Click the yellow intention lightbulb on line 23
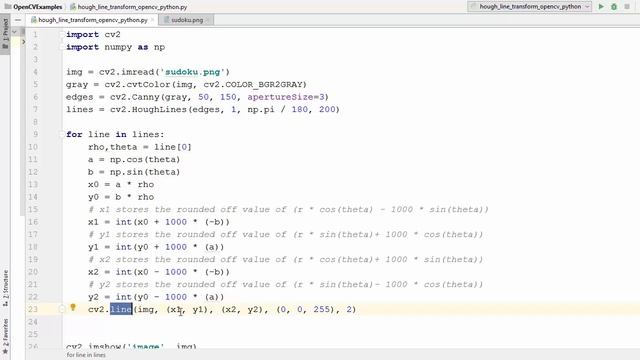This screenshot has height=360, width=640. 73,307
